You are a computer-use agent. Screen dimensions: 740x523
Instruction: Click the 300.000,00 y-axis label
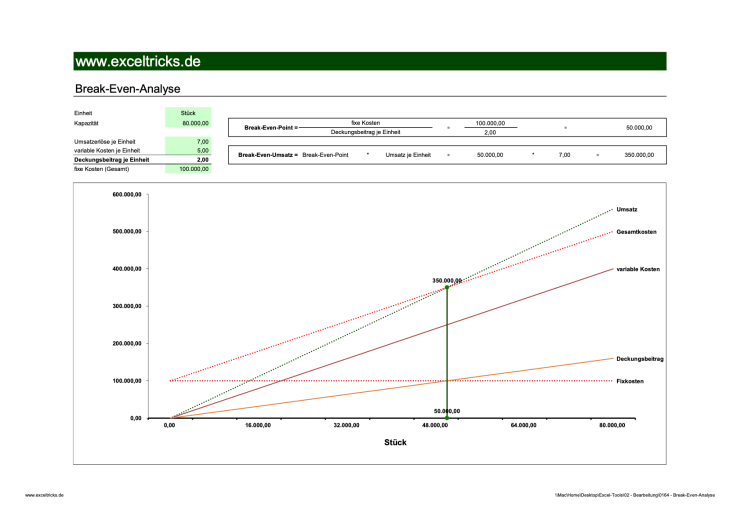pyautogui.click(x=126, y=306)
